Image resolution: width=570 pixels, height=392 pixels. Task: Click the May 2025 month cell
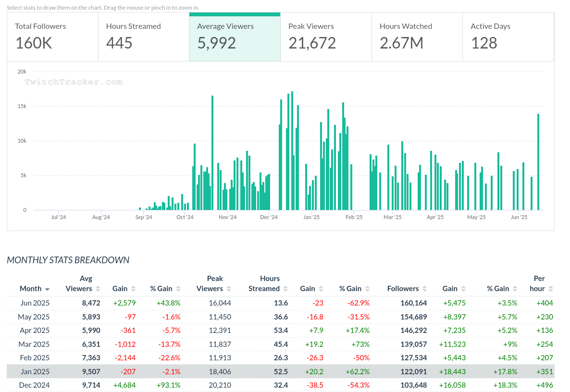pyautogui.click(x=34, y=317)
